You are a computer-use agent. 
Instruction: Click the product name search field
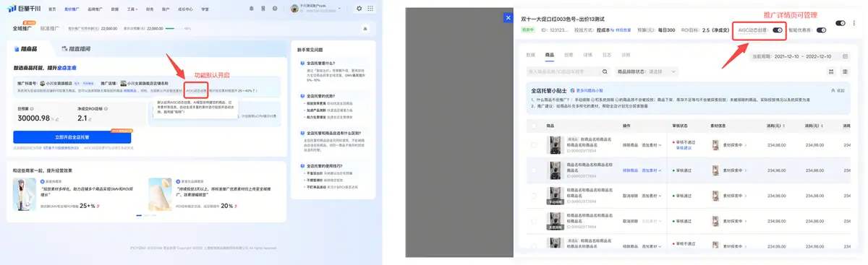pos(569,71)
